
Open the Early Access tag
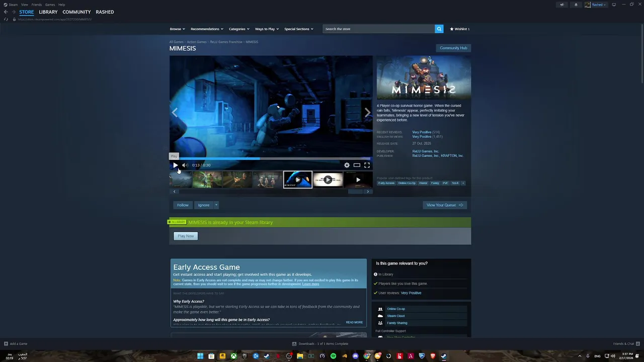386,183
